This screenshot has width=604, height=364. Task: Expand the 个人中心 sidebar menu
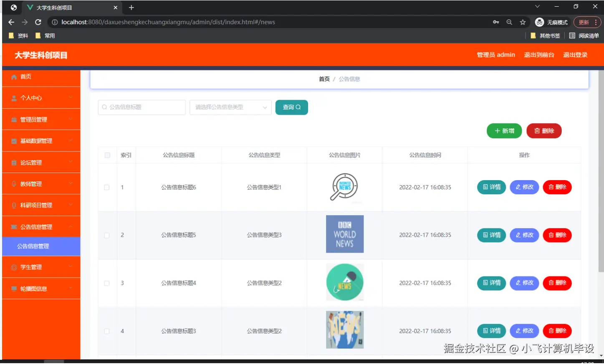(41, 98)
